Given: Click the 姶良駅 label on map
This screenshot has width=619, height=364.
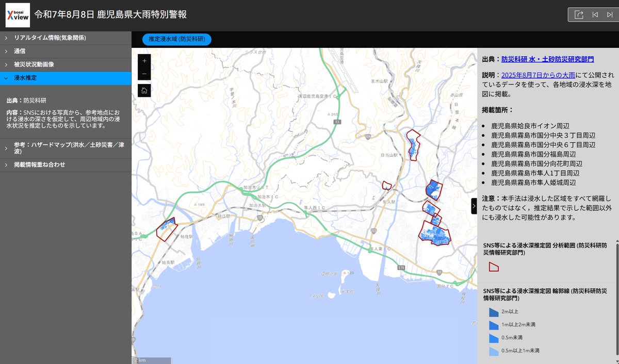Looking at the screenshot, I should click(168, 262).
